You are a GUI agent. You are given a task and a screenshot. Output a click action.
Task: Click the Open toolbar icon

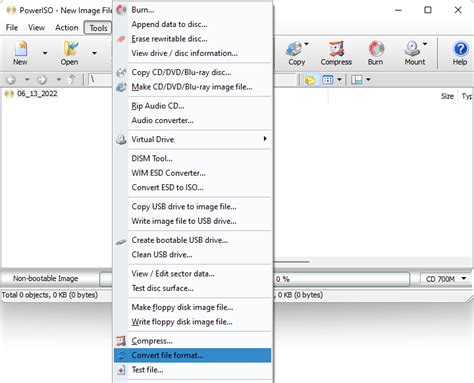click(x=70, y=53)
